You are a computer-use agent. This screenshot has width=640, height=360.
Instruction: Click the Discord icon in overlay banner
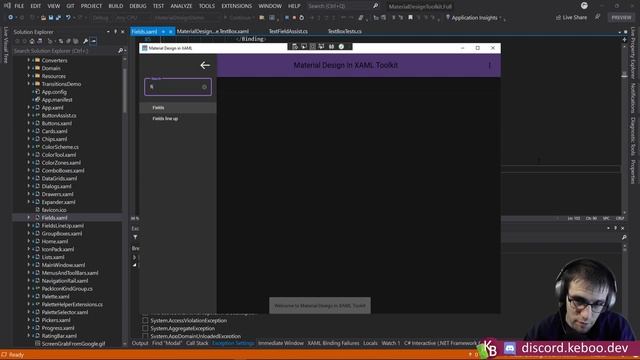pos(510,348)
